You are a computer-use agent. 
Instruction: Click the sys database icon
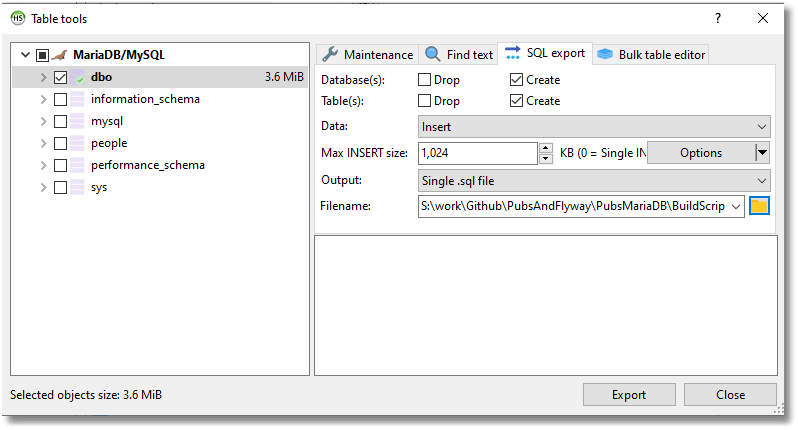tap(77, 187)
